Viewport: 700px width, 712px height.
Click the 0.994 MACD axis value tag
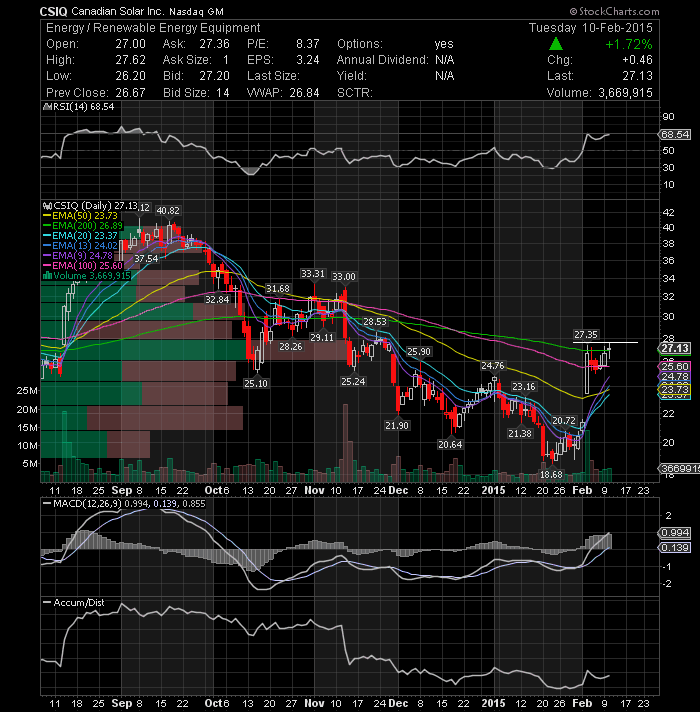[675, 533]
